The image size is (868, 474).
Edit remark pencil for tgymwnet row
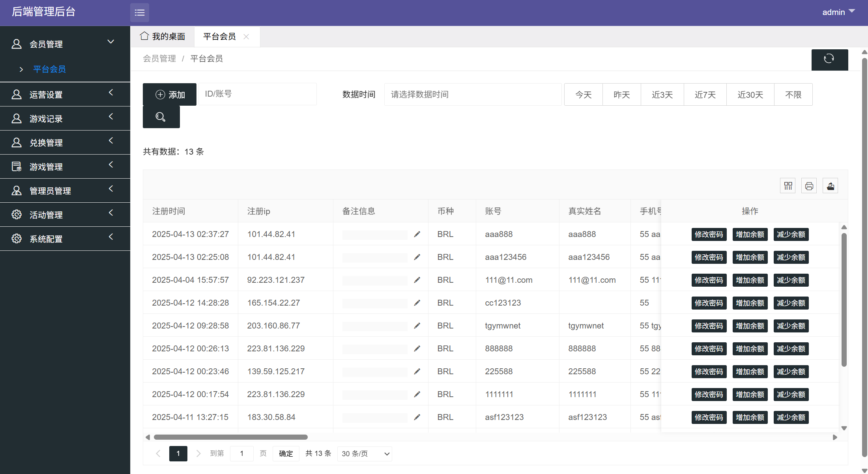click(417, 326)
